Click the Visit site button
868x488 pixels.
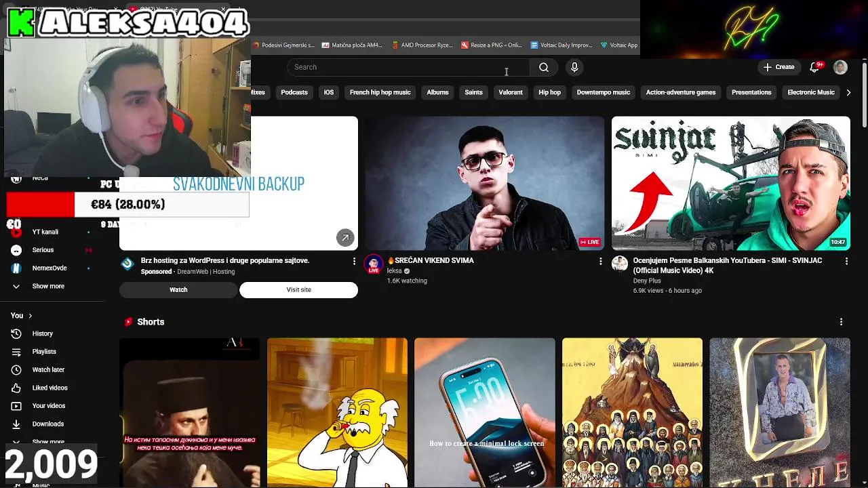(x=298, y=289)
